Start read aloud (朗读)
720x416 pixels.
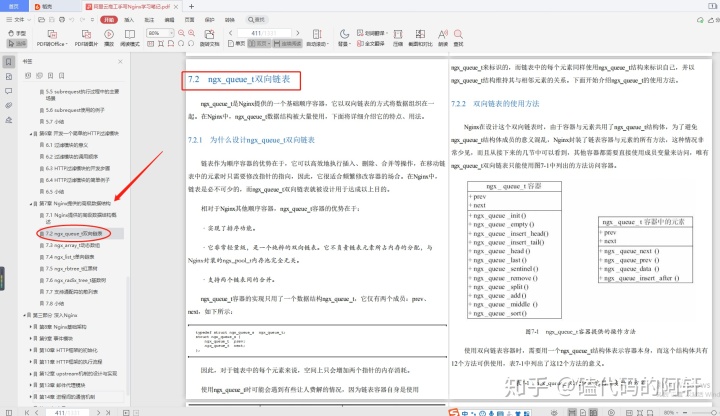(443, 38)
